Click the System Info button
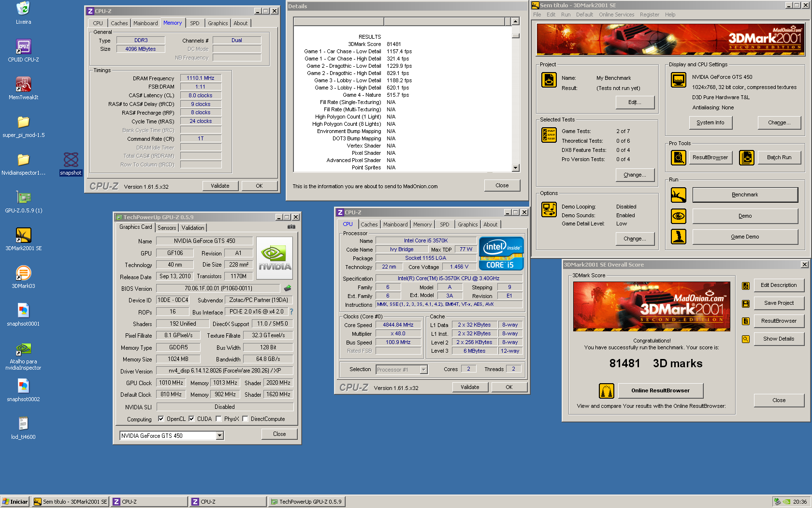 coord(710,123)
